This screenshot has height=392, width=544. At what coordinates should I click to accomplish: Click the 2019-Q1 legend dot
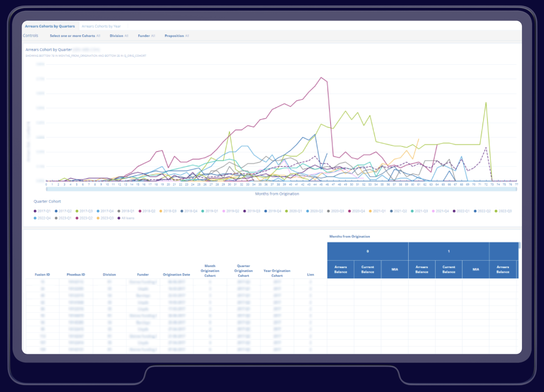[x=203, y=211]
